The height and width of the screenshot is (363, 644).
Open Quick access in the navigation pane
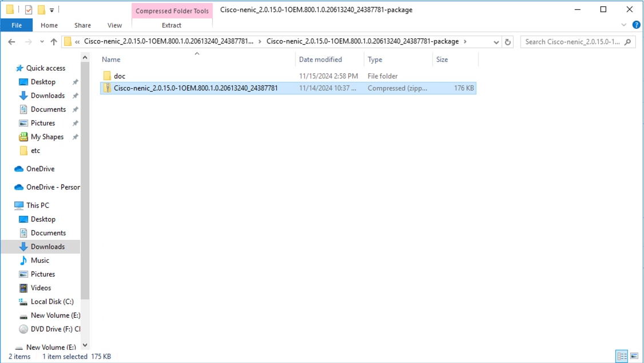(46, 68)
